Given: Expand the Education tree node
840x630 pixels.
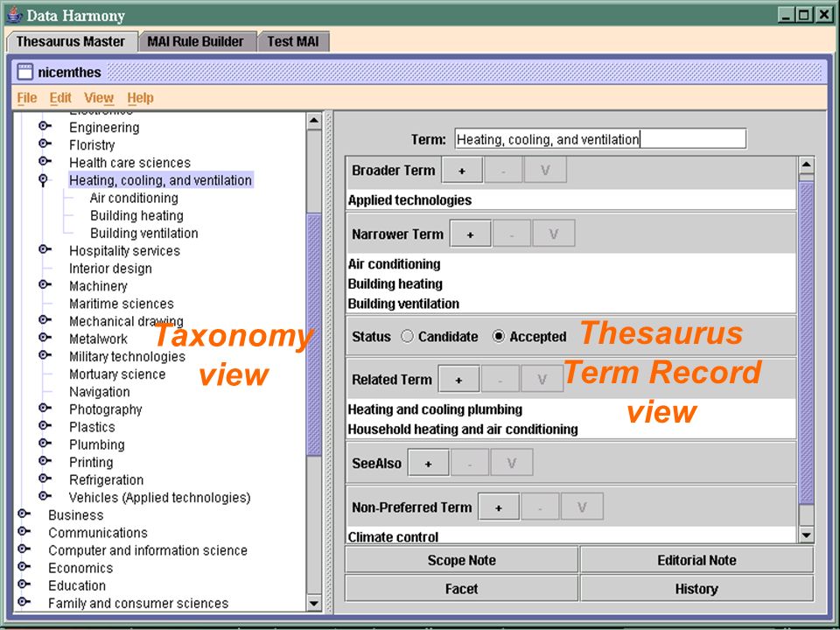Looking at the screenshot, I should (x=24, y=584).
